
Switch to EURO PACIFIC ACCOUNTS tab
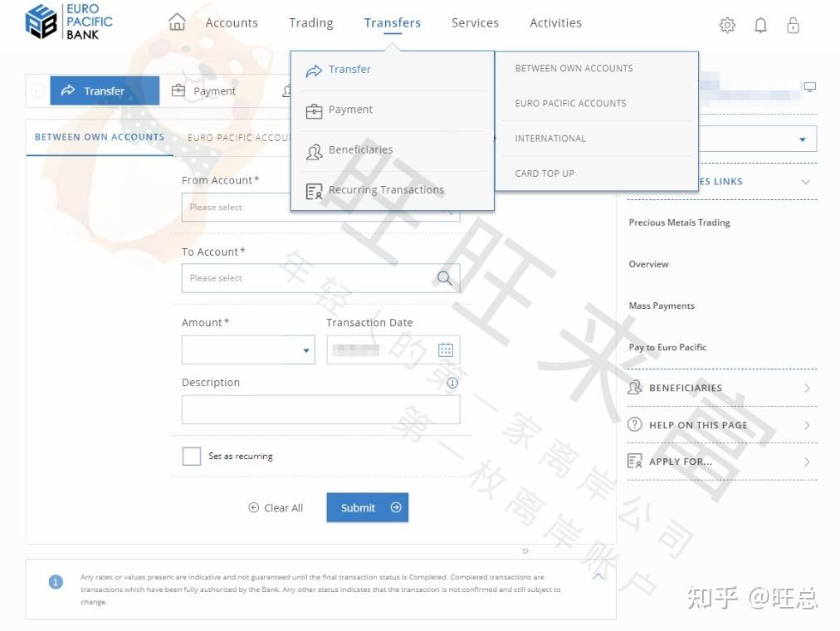pos(238,138)
